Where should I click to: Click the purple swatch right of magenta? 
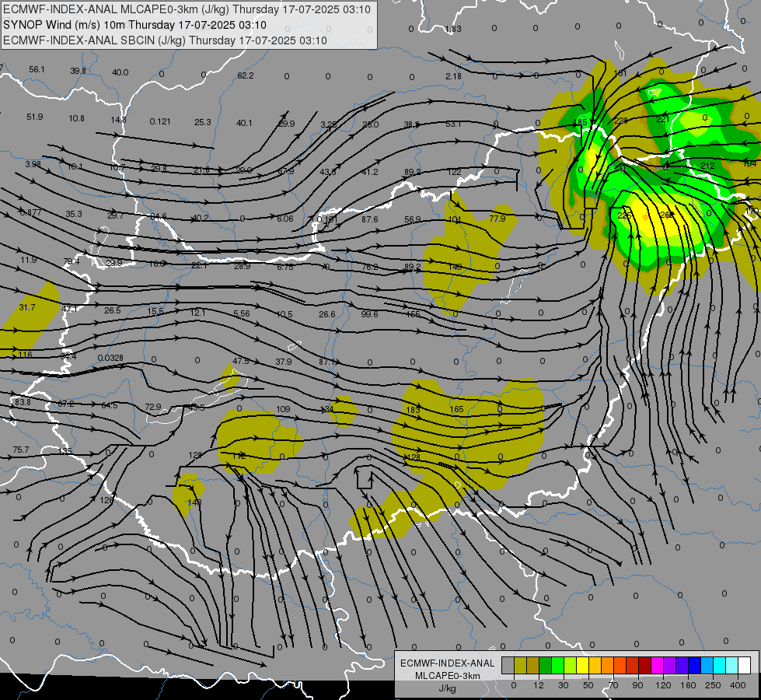pyautogui.click(x=670, y=666)
